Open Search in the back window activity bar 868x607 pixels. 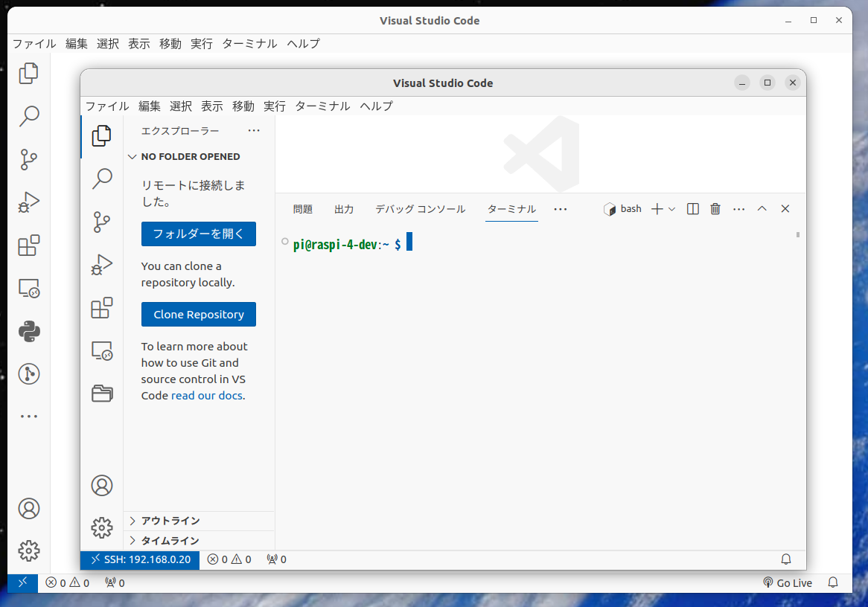29,116
